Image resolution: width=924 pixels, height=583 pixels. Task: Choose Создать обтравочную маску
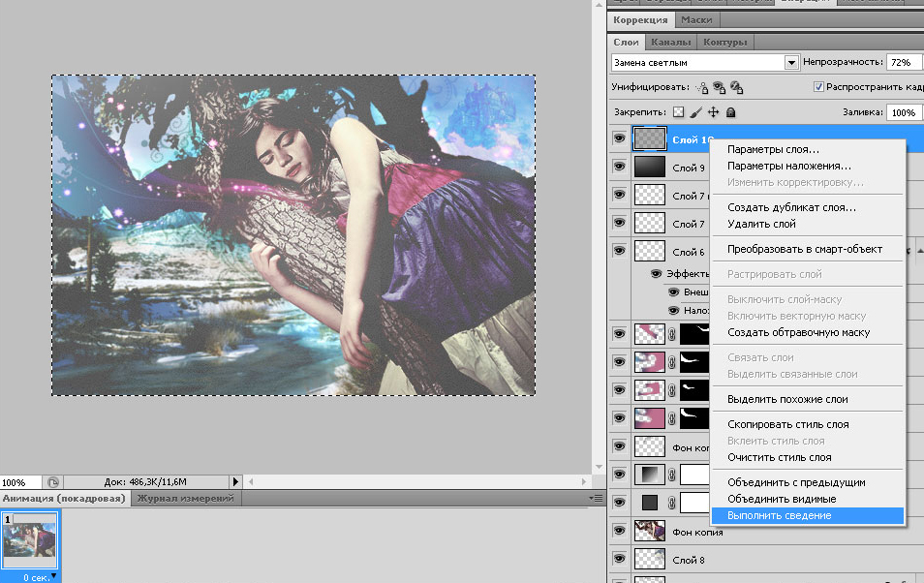798,332
